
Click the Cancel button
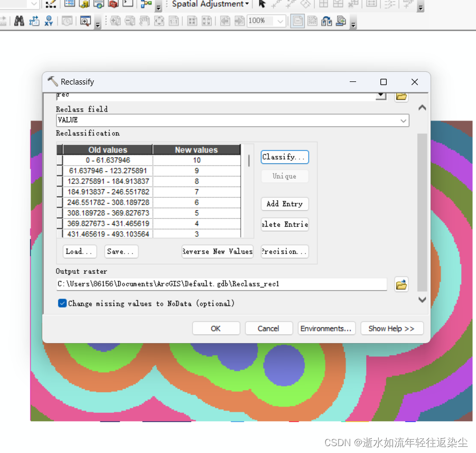pos(269,328)
